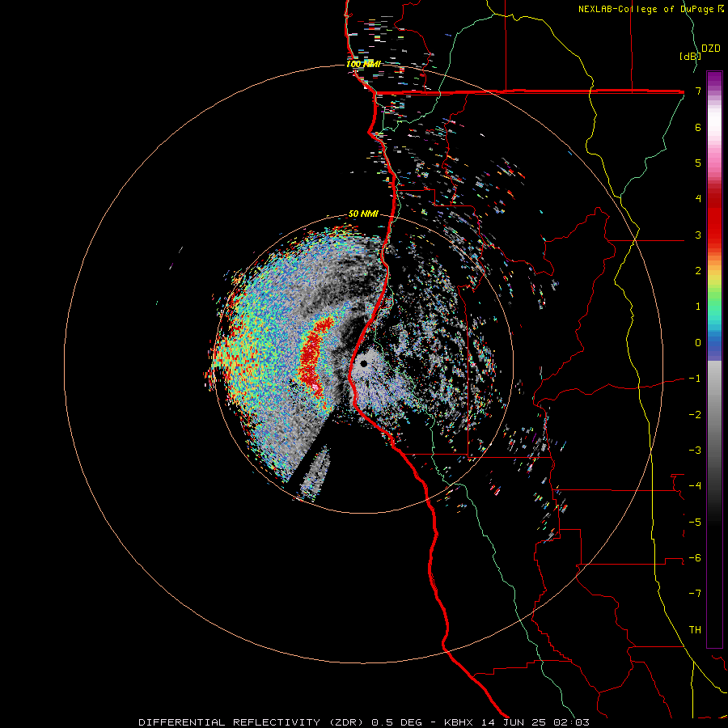The height and width of the screenshot is (728, 728).
Task: Click the black KBHX radar site dot
Action: pyautogui.click(x=364, y=363)
